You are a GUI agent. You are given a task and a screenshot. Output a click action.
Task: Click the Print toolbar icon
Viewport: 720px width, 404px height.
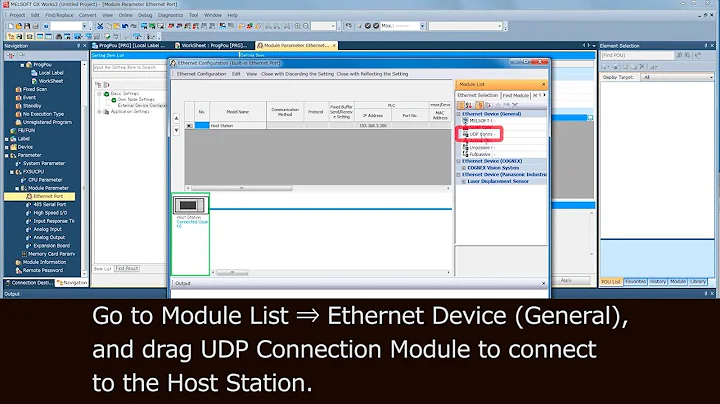click(x=35, y=26)
